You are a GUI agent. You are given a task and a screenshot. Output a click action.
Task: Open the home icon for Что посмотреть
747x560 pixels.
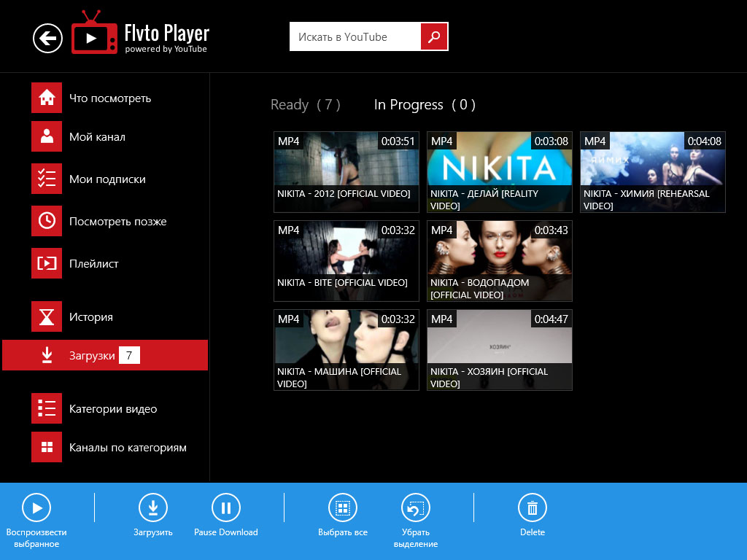click(47, 98)
